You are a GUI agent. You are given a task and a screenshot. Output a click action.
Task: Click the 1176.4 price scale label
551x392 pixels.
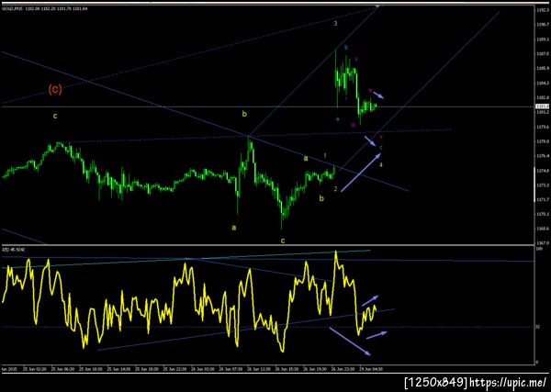pos(541,156)
